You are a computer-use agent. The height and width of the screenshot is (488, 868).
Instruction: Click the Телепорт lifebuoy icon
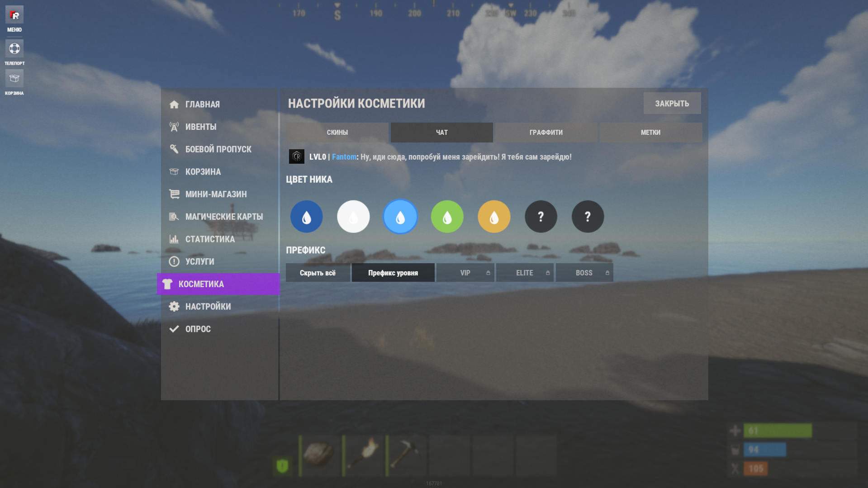pos(14,48)
